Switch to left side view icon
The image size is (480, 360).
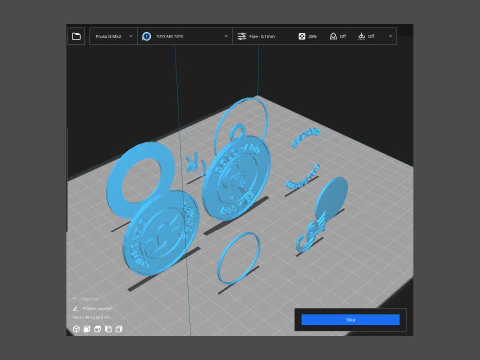point(108,329)
